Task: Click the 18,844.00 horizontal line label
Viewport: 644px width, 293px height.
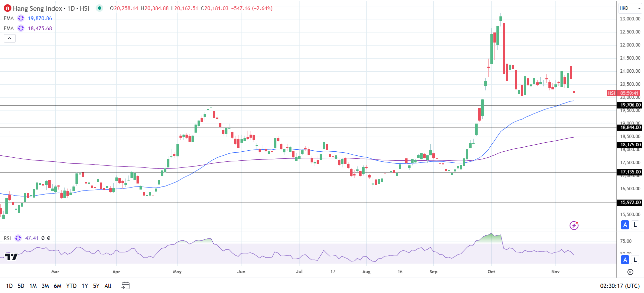Action: pos(630,128)
